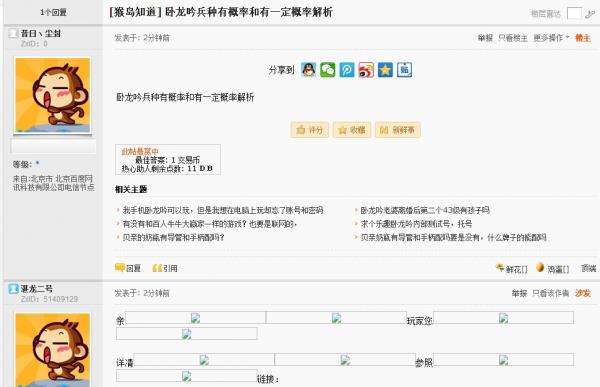Viewport: 600px width, 387px height.
Task: Share post via WeChat icon
Action: (x=328, y=70)
